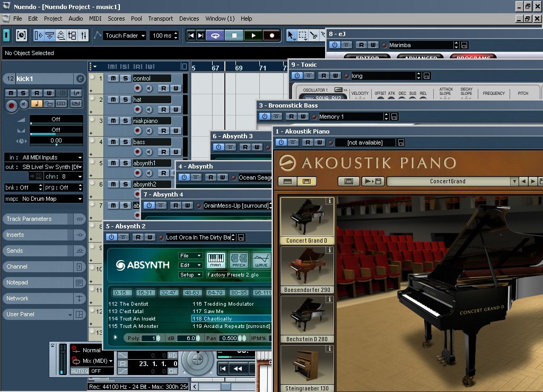543x392 pixels.
Task: Click the Record button in top transport
Action: point(272,35)
